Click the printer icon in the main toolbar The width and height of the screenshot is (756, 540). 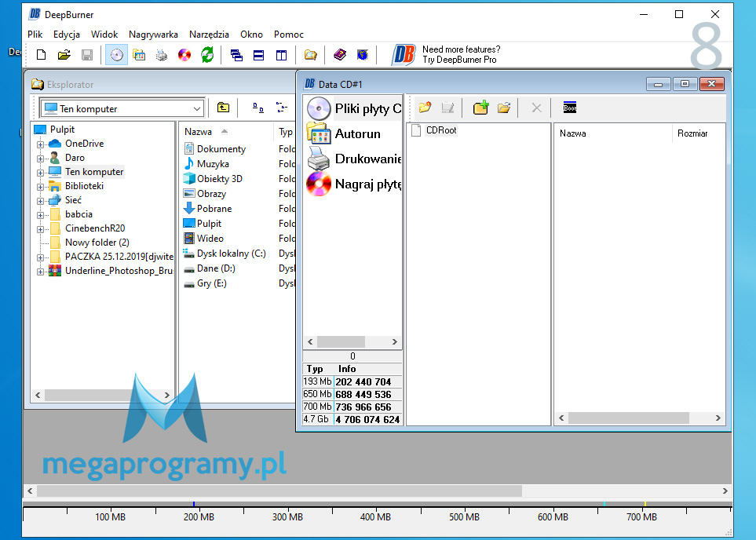click(162, 55)
